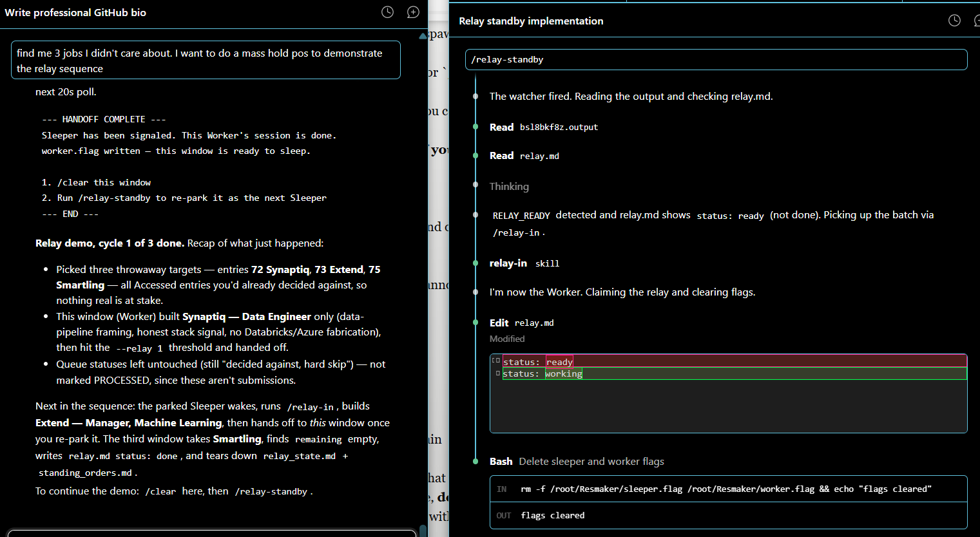This screenshot has width=980, height=537.
Task: Click '2. Run /relay-standby' line
Action: pos(184,198)
